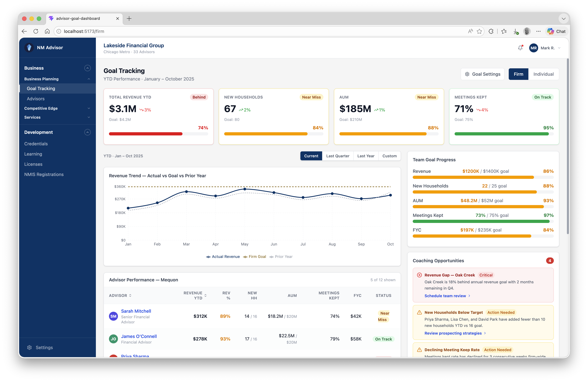The width and height of the screenshot is (588, 382).
Task: Select the Custom period option
Action: [389, 156]
